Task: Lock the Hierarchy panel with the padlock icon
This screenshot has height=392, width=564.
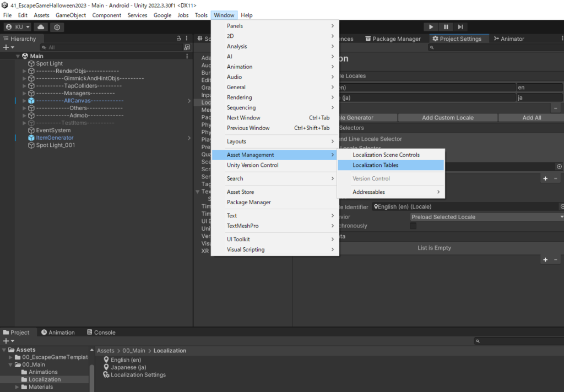Action: point(178,38)
